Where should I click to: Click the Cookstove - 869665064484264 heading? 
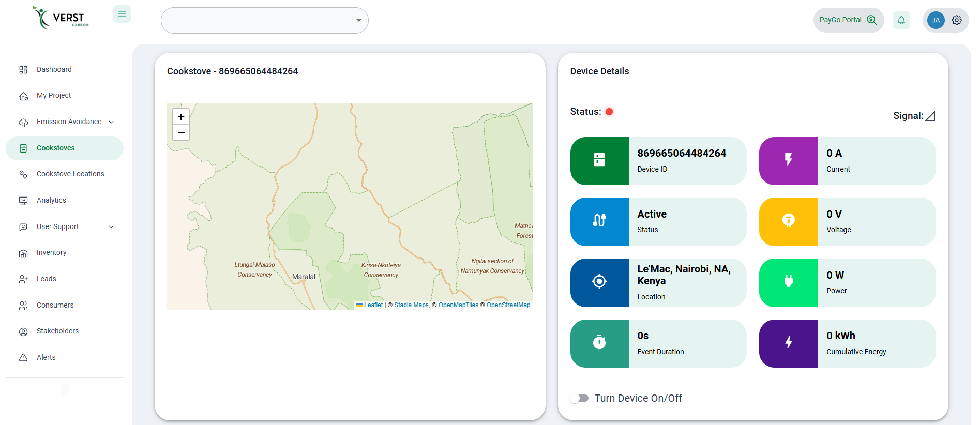[232, 71]
